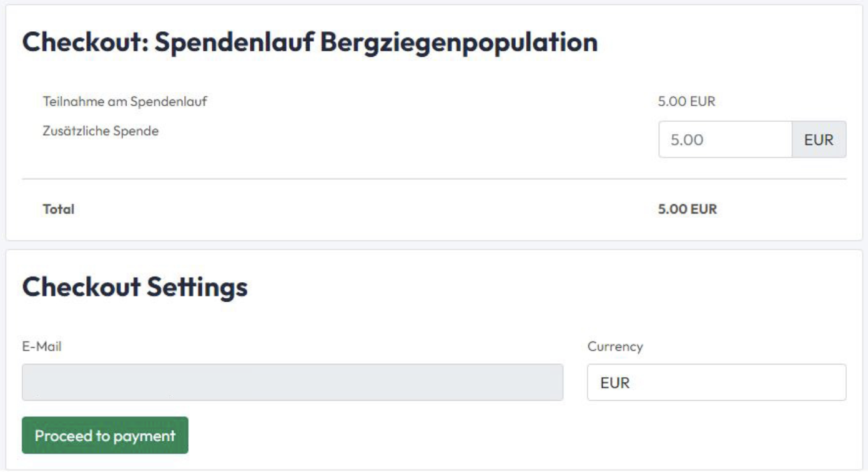Viewport: 868px width, 472px height.
Task: Click the 'Currency' field label
Action: tap(614, 347)
